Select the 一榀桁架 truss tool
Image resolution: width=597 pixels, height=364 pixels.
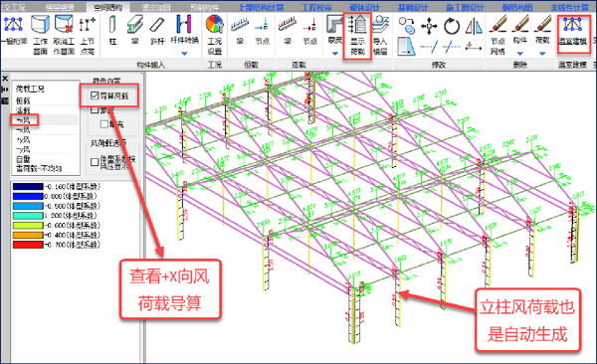pos(13,31)
